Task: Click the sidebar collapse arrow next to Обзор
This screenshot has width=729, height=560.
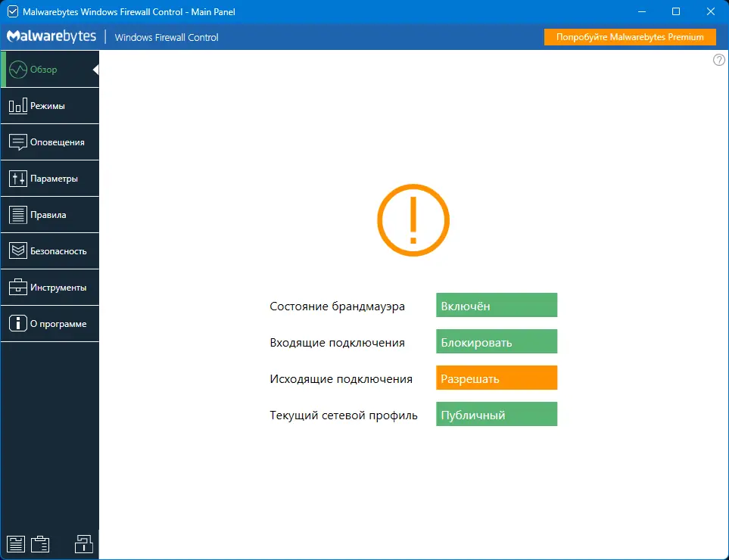Action: point(96,70)
